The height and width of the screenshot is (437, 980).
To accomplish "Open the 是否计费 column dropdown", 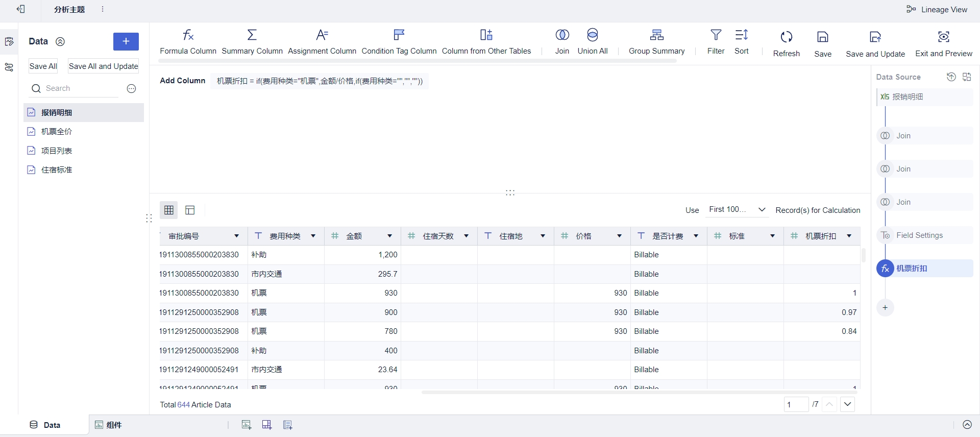I will tap(696, 236).
